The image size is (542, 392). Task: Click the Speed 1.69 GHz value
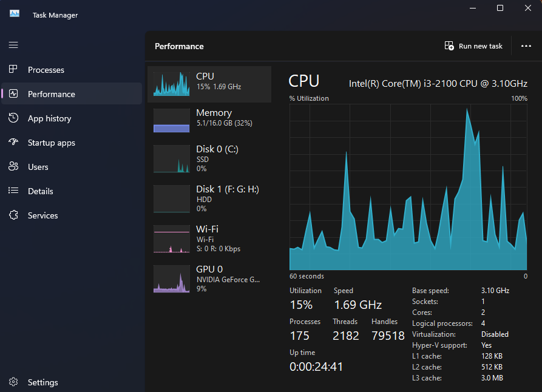357,305
